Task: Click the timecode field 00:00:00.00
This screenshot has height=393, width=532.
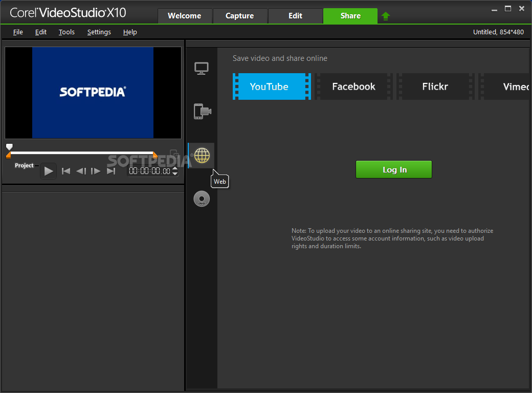Action: 149,171
